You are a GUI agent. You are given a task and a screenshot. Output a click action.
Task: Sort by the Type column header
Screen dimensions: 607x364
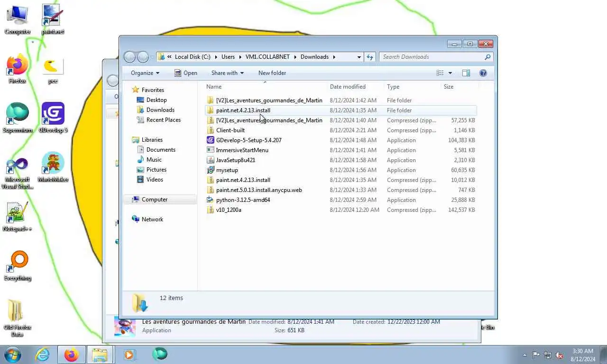pos(413,87)
